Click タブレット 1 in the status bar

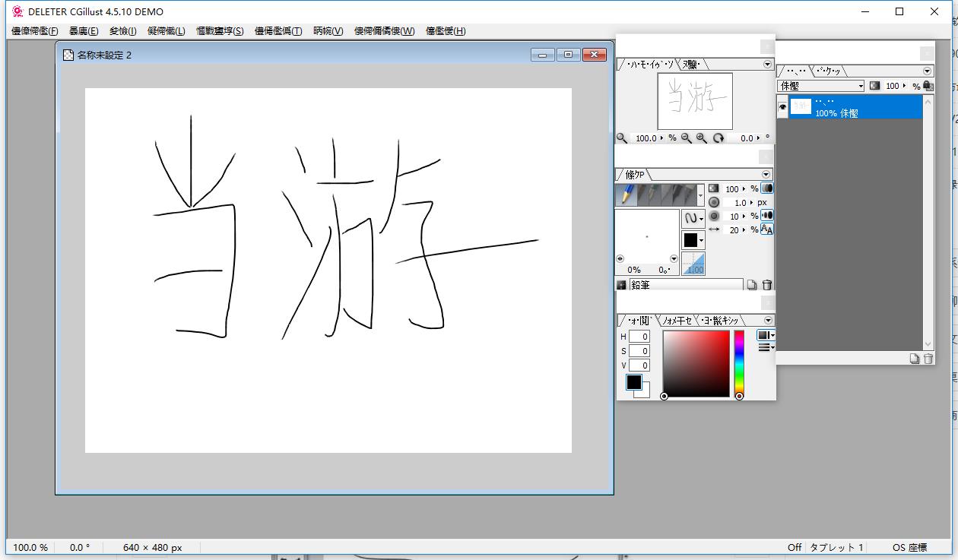838,546
